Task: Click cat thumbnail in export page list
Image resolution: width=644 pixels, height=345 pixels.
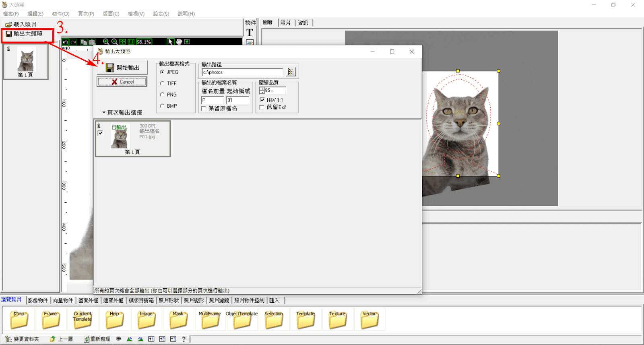Action: (x=120, y=137)
